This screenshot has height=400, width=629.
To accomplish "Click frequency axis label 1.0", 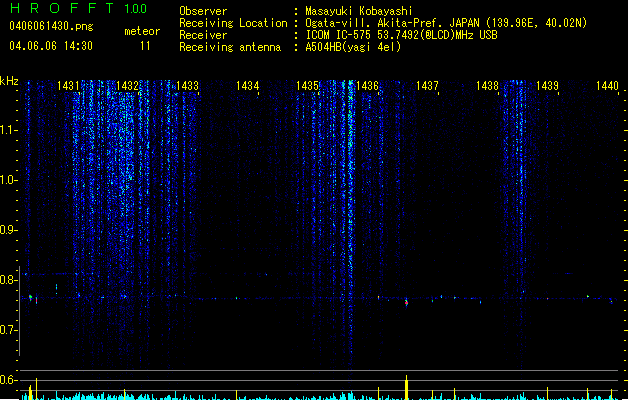I will [8, 180].
